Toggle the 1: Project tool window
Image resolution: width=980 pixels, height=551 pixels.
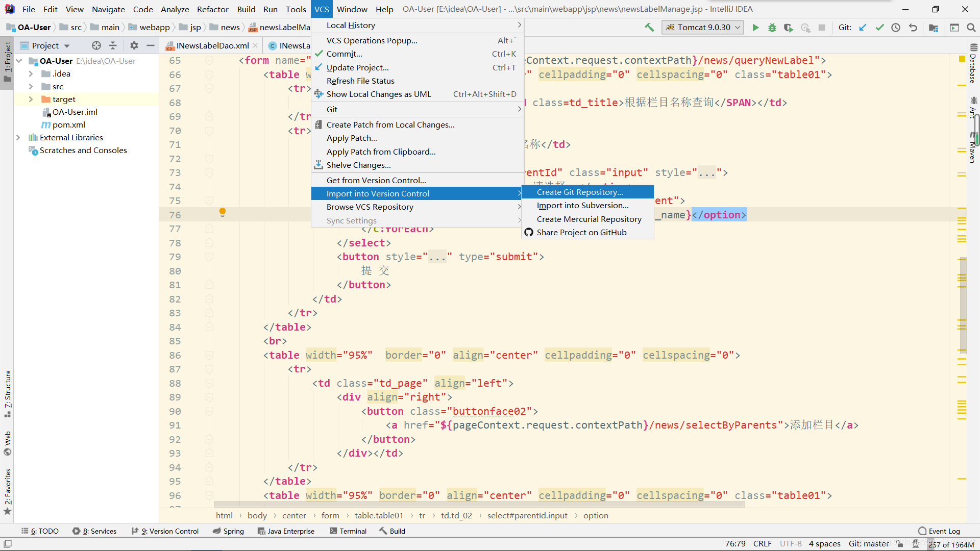[7, 61]
